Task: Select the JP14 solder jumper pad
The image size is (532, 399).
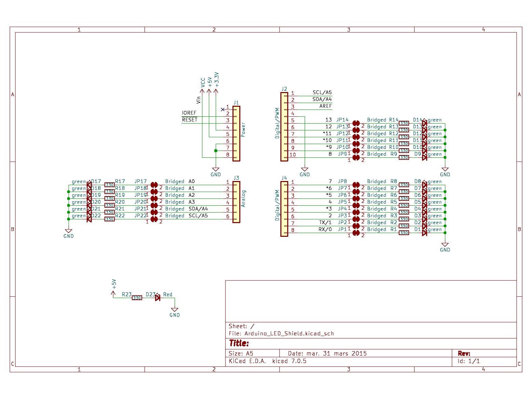Action: [356, 123]
